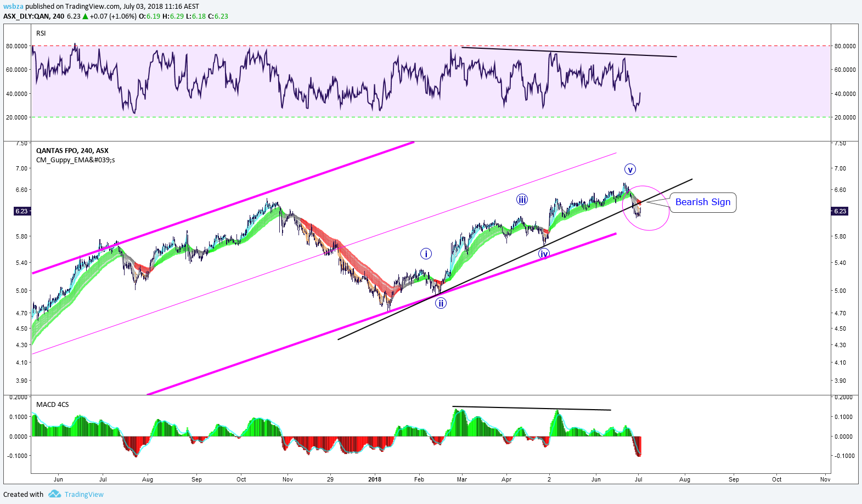The image size is (862, 504).
Task: Click the Jul label near chart end
Action: pos(639,479)
